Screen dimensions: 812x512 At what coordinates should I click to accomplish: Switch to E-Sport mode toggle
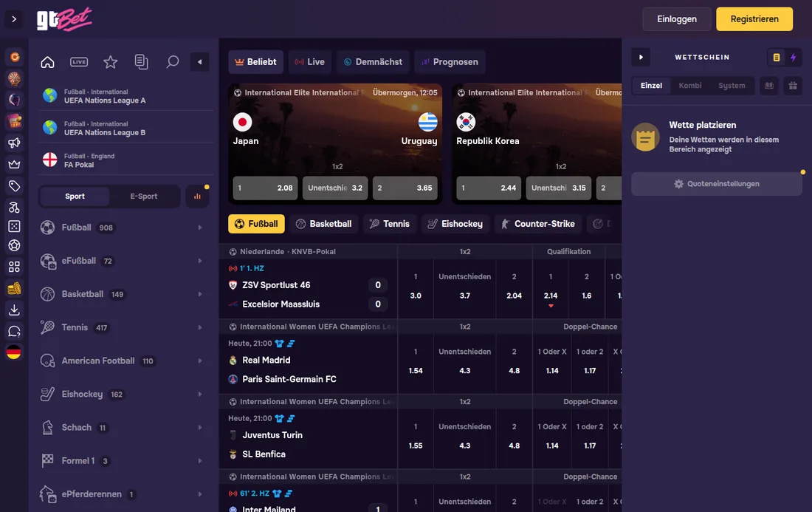click(x=143, y=197)
